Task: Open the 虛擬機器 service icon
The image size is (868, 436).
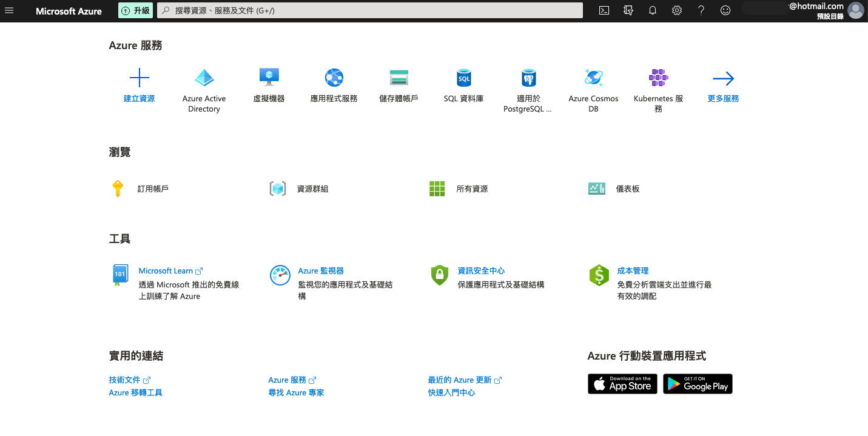Action: coord(269,77)
